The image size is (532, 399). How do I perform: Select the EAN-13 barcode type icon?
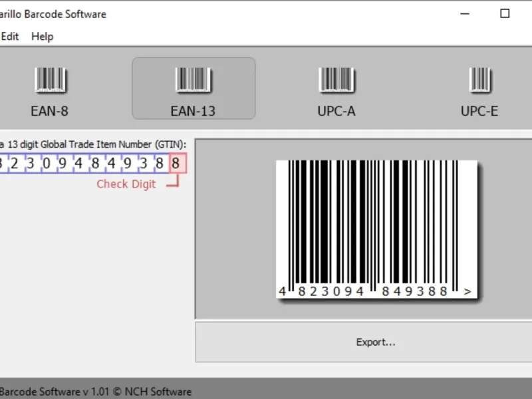pos(194,80)
